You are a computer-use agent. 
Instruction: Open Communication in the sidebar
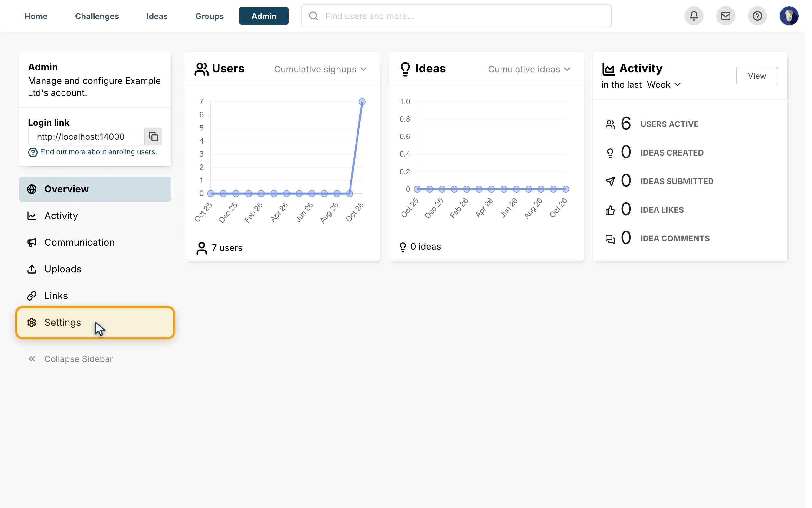tap(95, 243)
